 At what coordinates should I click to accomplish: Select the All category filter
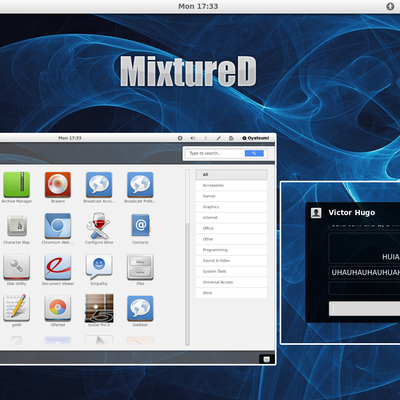pyautogui.click(x=231, y=174)
